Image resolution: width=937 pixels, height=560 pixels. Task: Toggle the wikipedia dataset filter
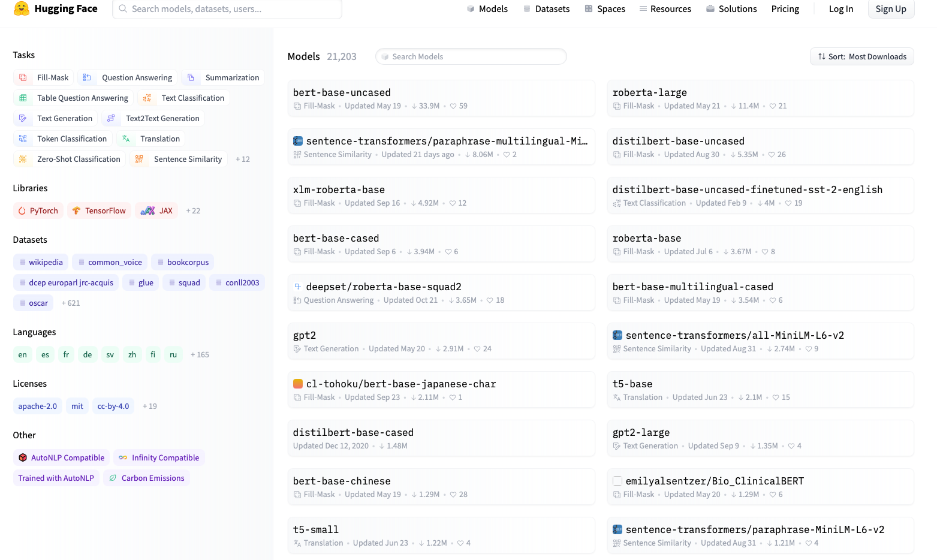(41, 262)
